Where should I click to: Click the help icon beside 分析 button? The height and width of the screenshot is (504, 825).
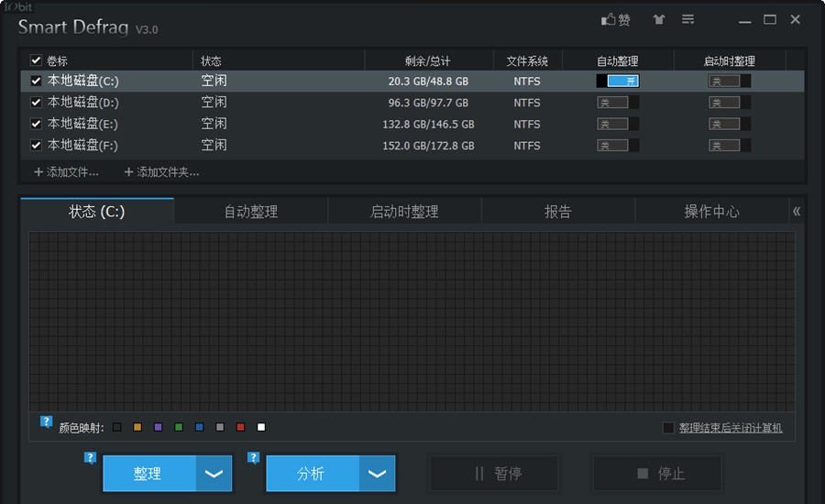coord(253,457)
